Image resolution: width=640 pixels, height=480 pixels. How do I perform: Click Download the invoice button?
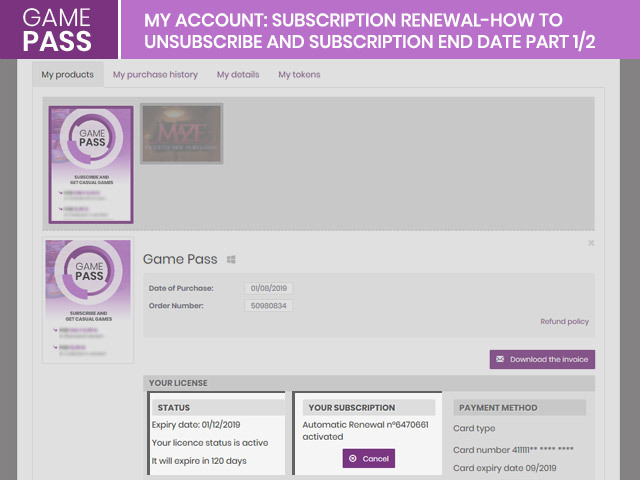542,360
